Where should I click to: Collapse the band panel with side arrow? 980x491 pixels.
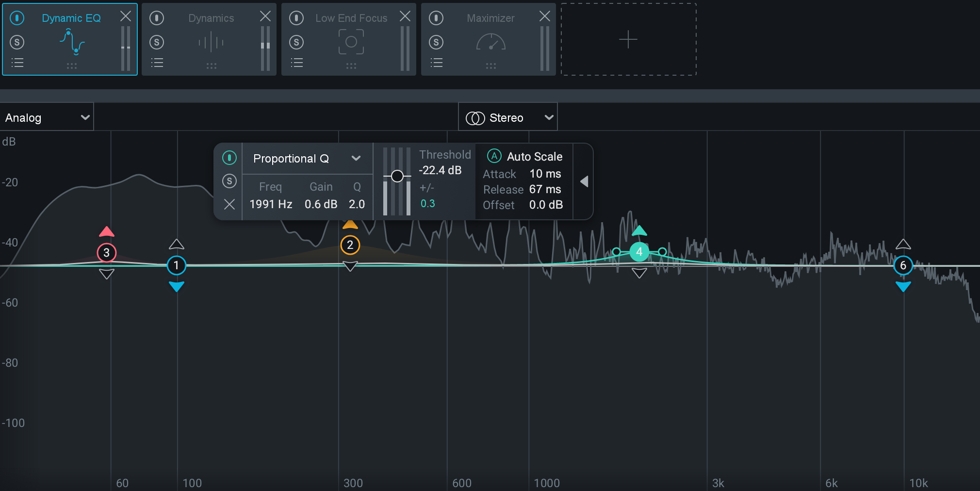pos(584,181)
